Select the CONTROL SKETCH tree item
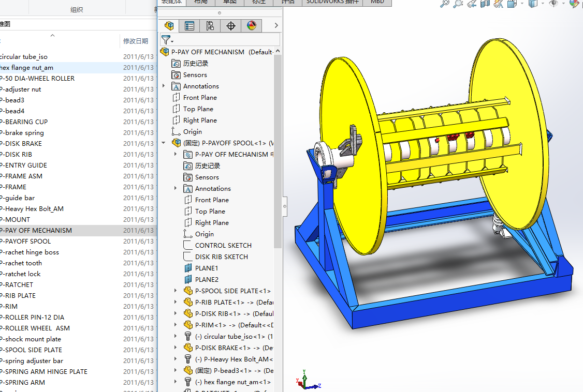The image size is (583, 392). [223, 246]
